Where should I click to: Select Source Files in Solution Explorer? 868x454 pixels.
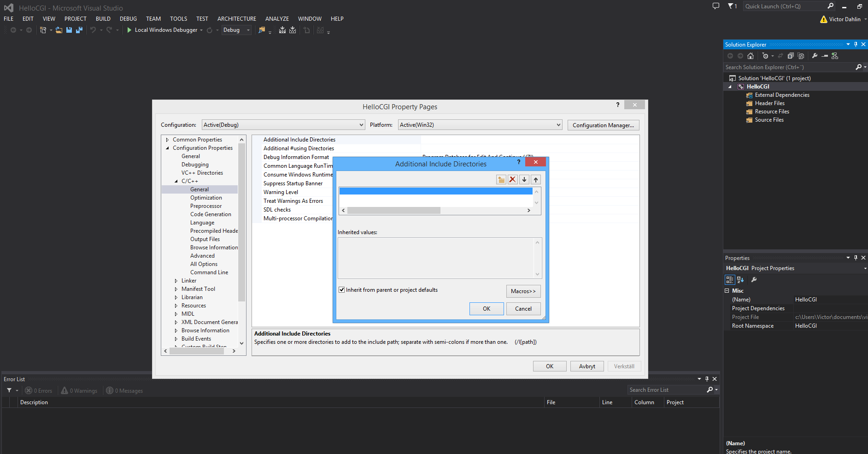coord(769,120)
